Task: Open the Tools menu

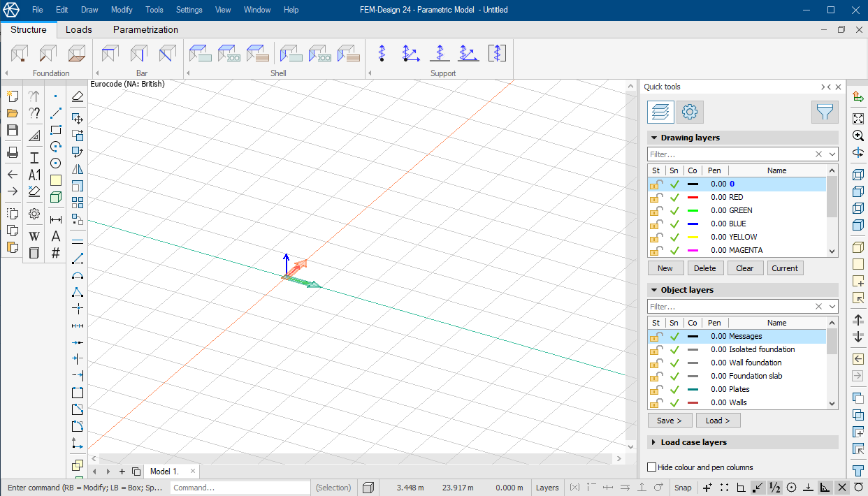Action: pos(154,10)
